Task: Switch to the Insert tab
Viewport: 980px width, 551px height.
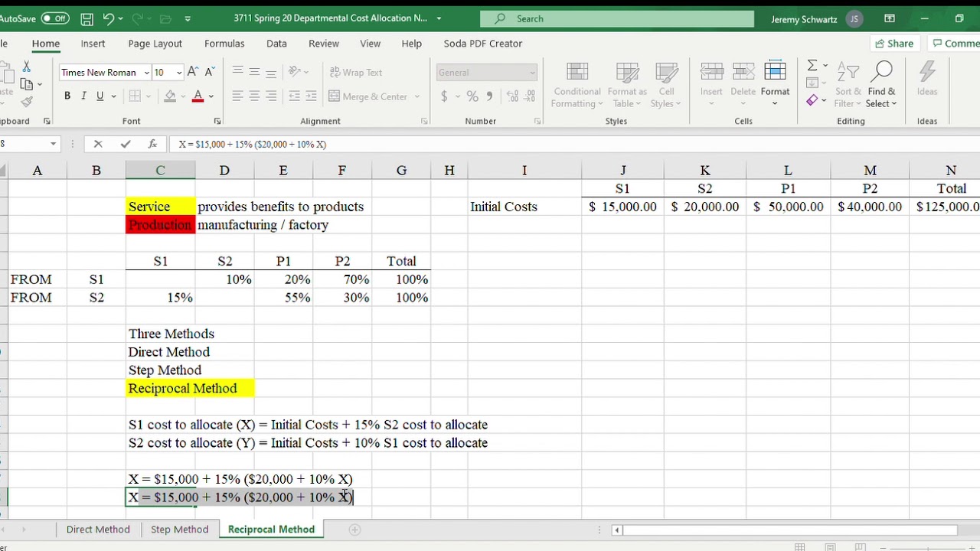Action: click(x=93, y=44)
